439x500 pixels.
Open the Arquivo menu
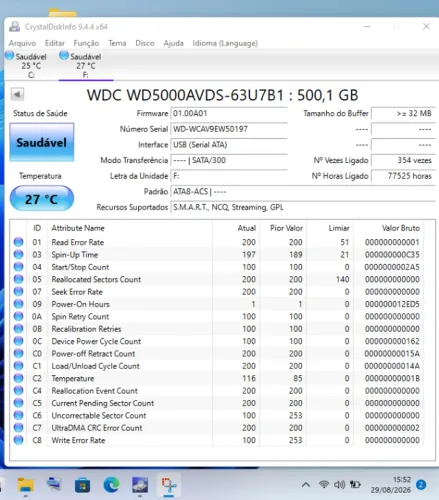(x=22, y=43)
